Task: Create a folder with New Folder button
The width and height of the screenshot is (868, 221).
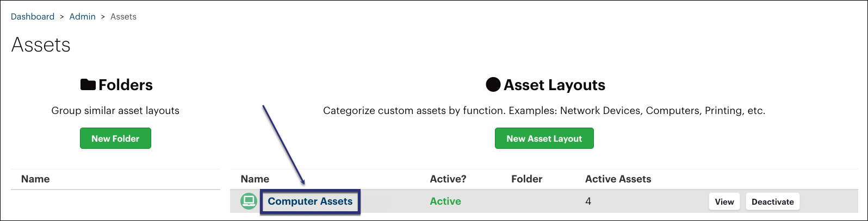Action: coord(115,138)
